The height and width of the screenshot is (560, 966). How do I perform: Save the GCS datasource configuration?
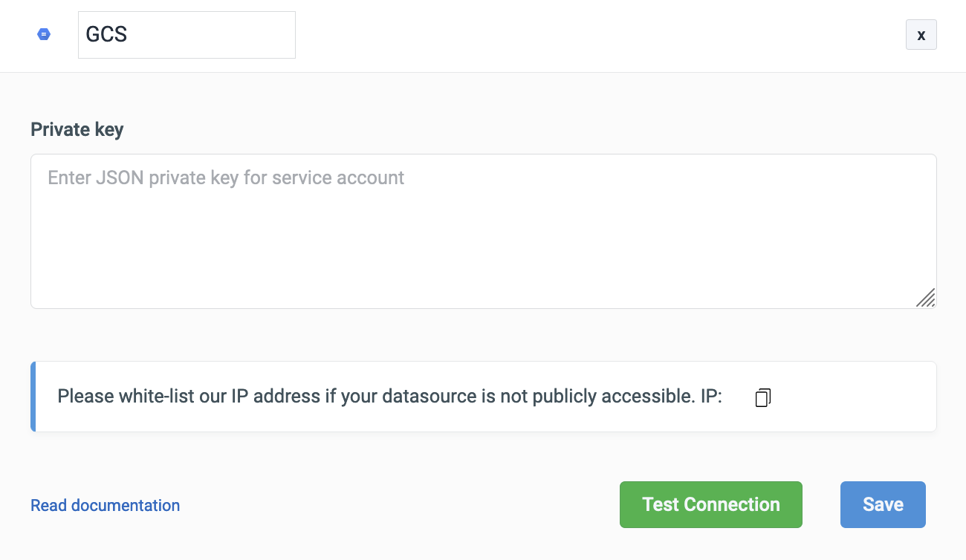click(x=883, y=505)
